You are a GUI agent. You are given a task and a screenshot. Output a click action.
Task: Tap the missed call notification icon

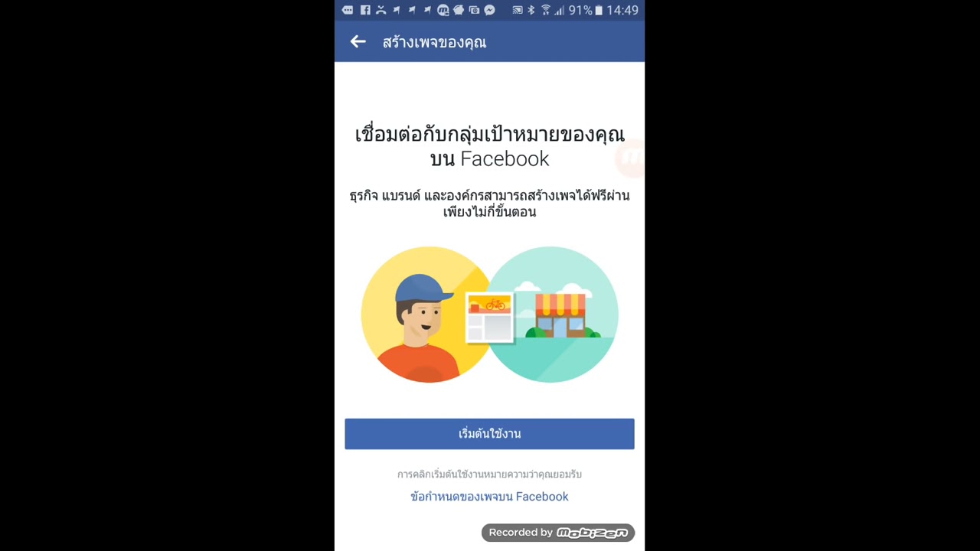(x=381, y=10)
